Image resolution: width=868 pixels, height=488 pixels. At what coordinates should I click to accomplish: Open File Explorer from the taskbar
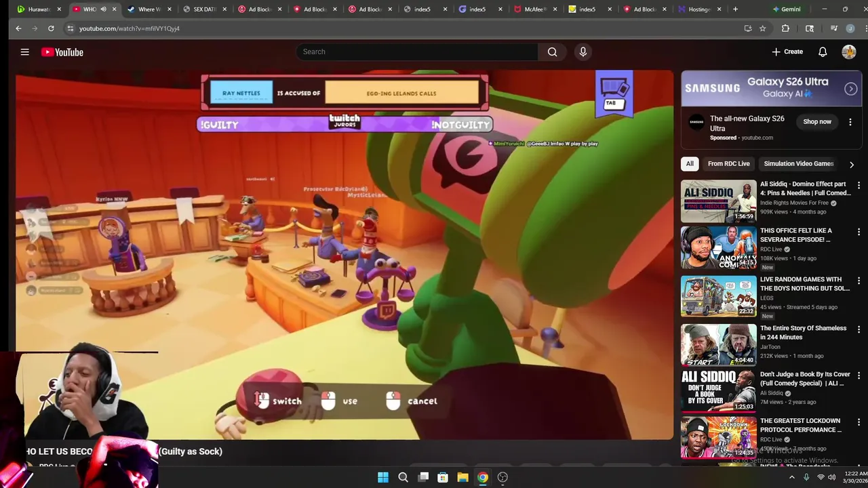click(462, 477)
